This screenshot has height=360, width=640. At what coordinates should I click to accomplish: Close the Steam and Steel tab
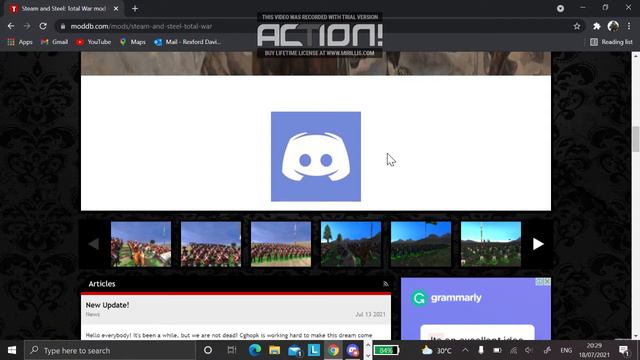tap(116, 9)
